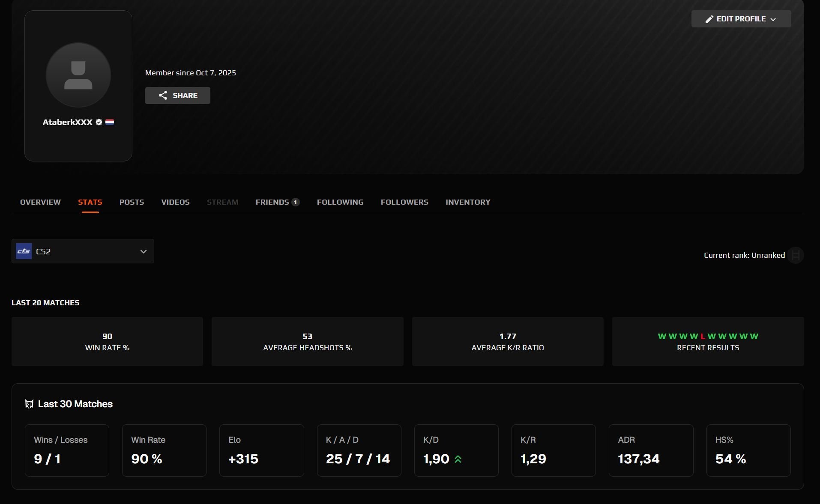Go to the Inventory tab
The height and width of the screenshot is (504, 820).
click(468, 202)
